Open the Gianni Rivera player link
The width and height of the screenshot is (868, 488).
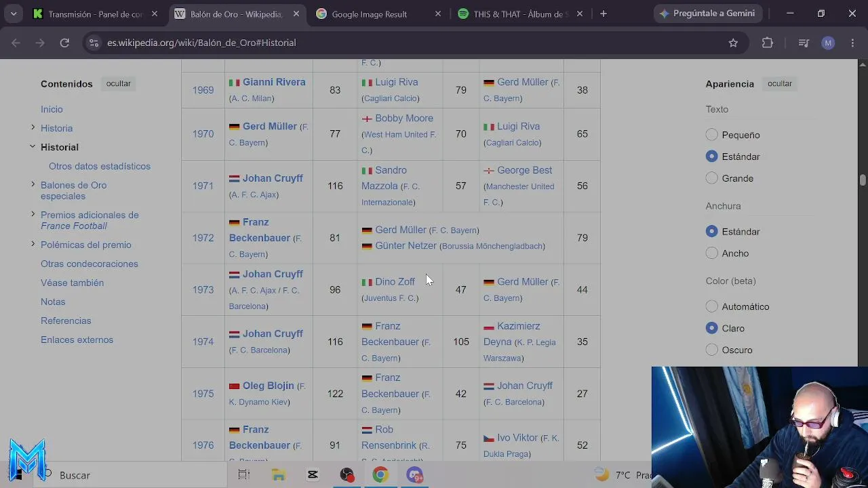coord(274,82)
